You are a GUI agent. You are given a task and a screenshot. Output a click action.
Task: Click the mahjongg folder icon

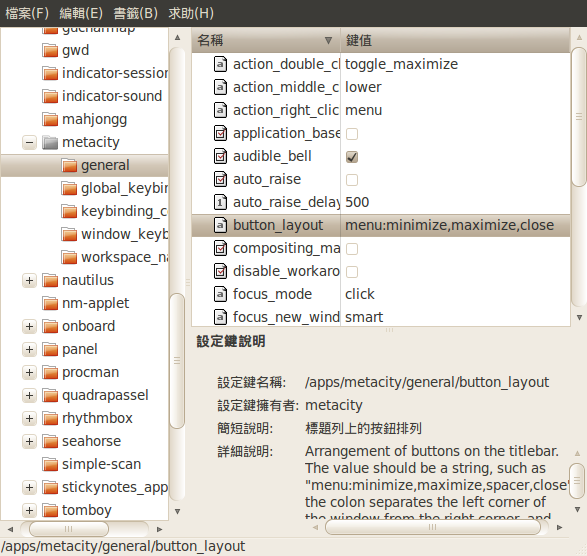(50, 119)
